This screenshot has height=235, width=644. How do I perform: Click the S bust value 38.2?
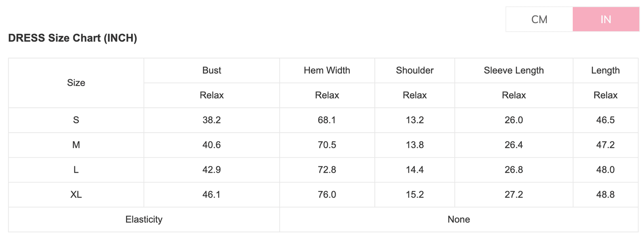click(x=212, y=120)
